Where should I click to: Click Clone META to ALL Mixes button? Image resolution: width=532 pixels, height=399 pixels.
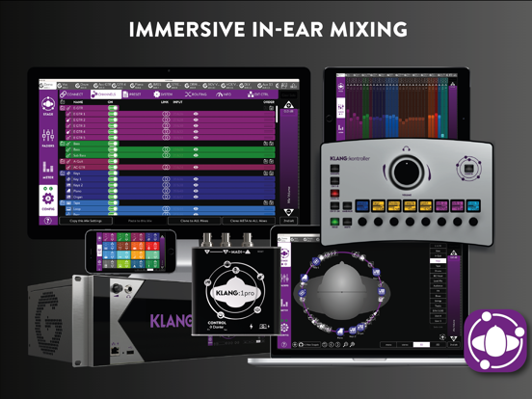click(249, 221)
